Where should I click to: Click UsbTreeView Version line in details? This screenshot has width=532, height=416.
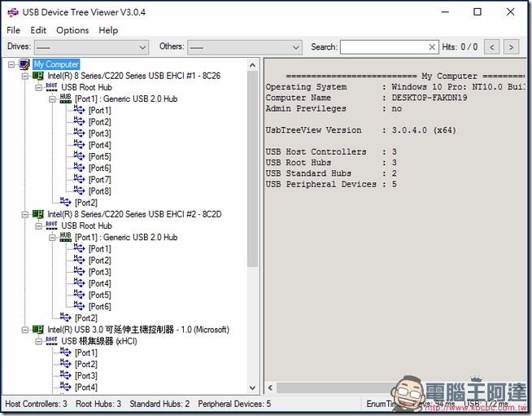click(361, 130)
